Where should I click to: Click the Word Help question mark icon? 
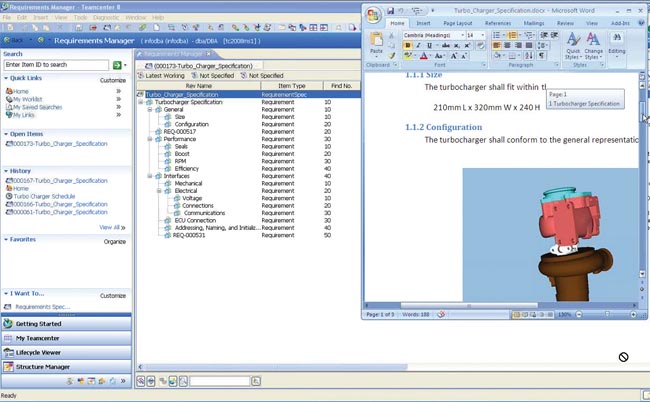tap(641, 23)
